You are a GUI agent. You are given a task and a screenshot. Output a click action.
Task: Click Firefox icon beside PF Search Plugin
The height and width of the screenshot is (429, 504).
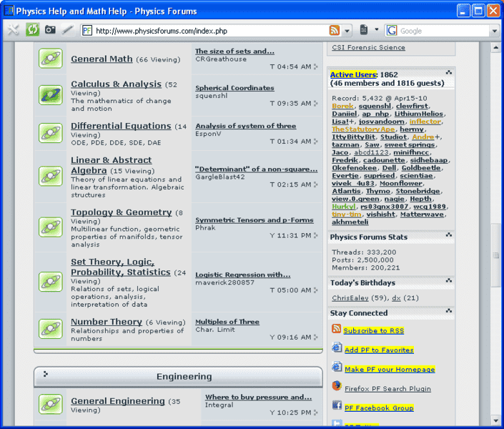[337, 385]
